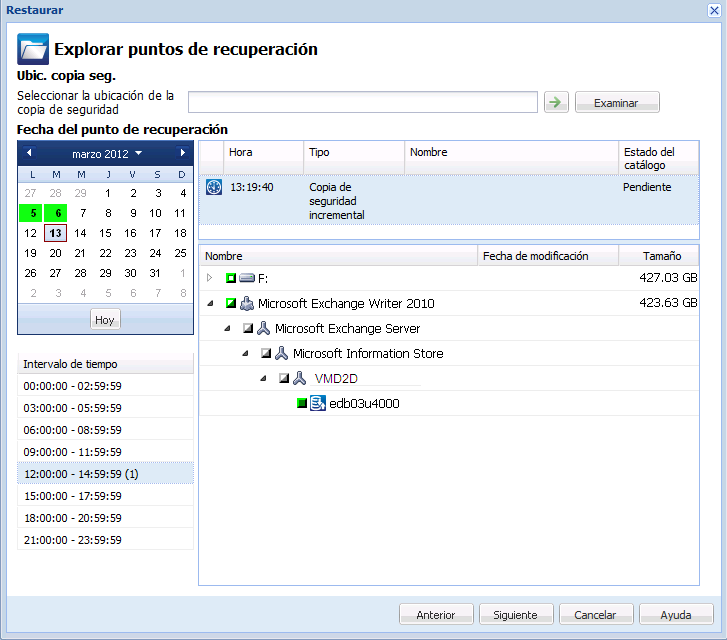The width and height of the screenshot is (727, 640).
Task: Click the incremental backup recovery point icon
Action: click(x=213, y=187)
